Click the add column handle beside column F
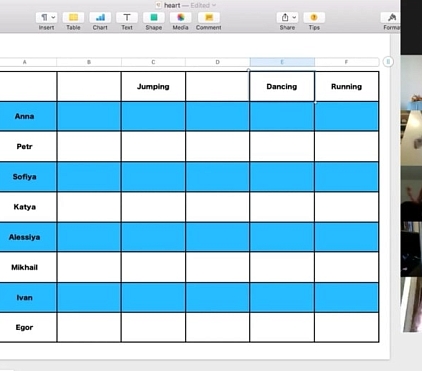Screen dimensions: 422x371 tap(388, 62)
